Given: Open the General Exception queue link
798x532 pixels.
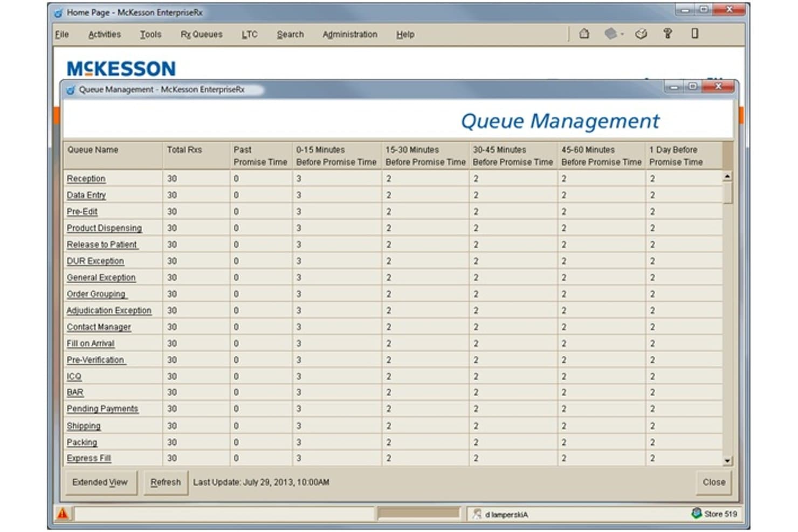Looking at the screenshot, I should [x=101, y=278].
